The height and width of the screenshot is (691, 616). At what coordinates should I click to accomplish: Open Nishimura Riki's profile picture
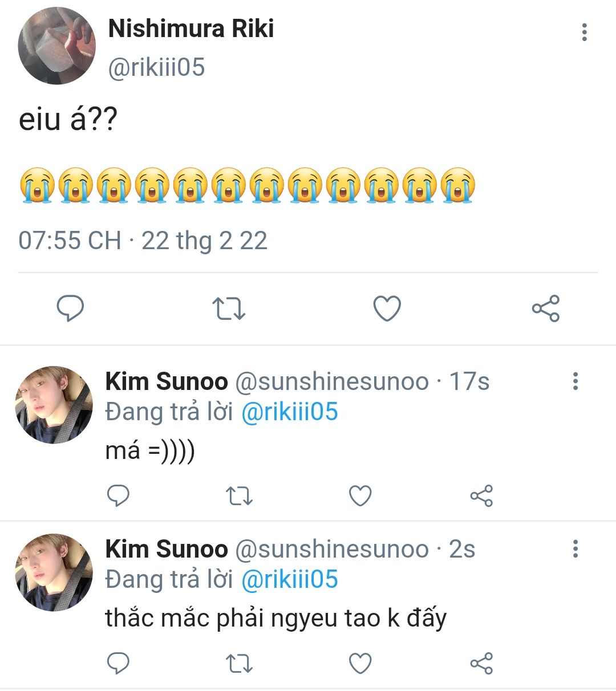[x=56, y=46]
